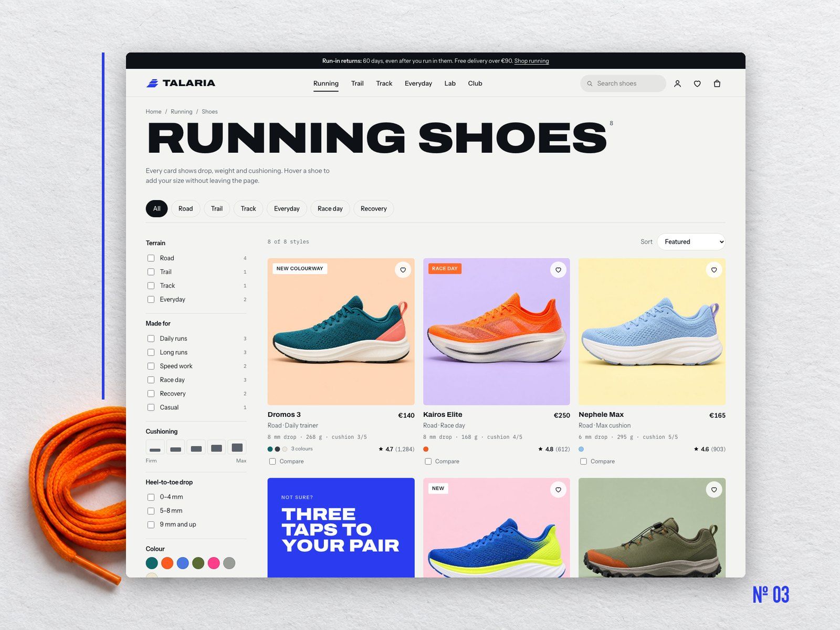The width and height of the screenshot is (840, 630).
Task: Open the shopping bag icon
Action: [x=717, y=83]
